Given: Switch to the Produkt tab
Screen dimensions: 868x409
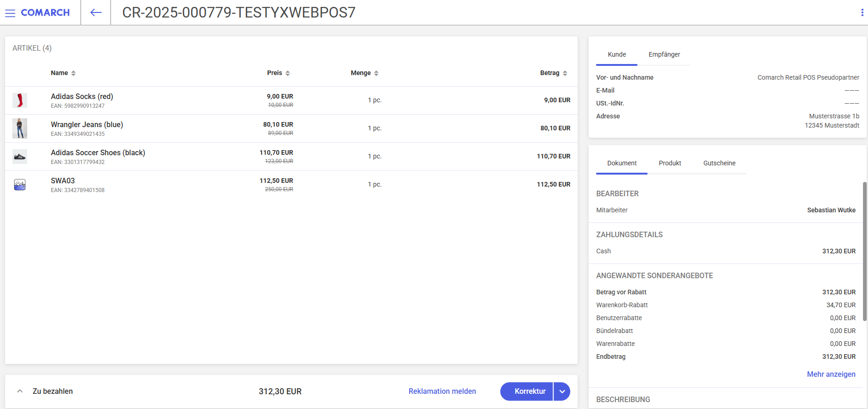Looking at the screenshot, I should [x=670, y=163].
